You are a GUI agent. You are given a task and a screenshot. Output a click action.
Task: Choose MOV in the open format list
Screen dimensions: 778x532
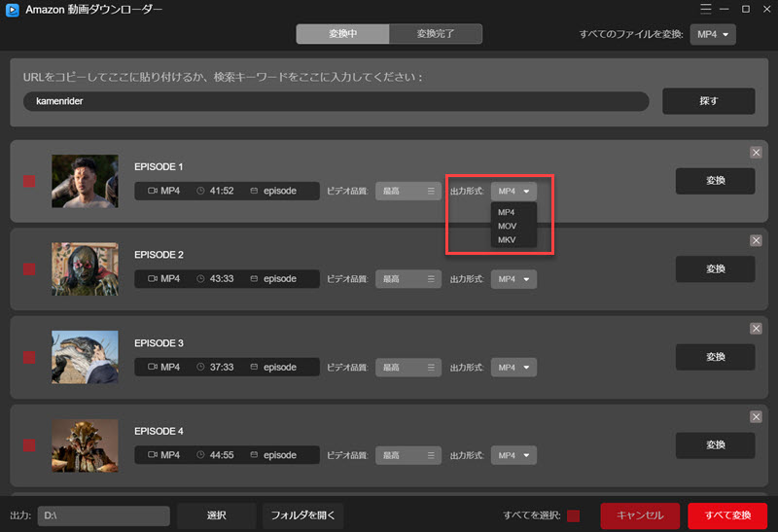(513, 226)
